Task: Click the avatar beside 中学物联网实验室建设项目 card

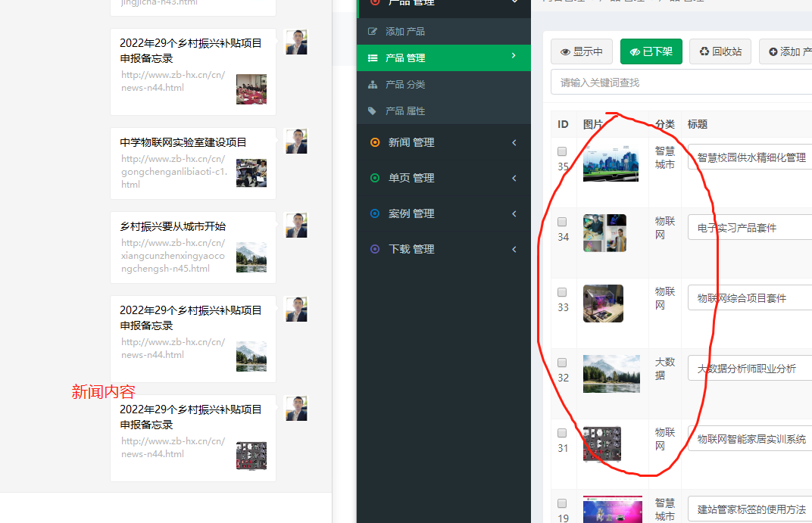Action: [x=296, y=142]
